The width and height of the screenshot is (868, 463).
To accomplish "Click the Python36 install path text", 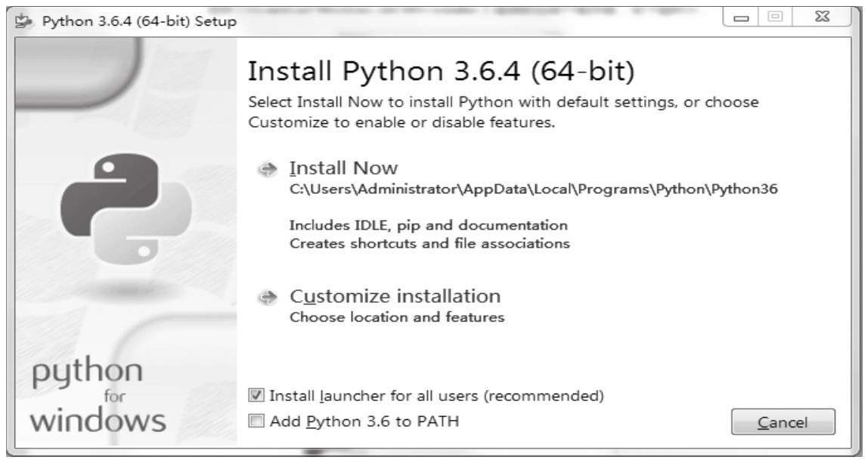I will pyautogui.click(x=533, y=190).
